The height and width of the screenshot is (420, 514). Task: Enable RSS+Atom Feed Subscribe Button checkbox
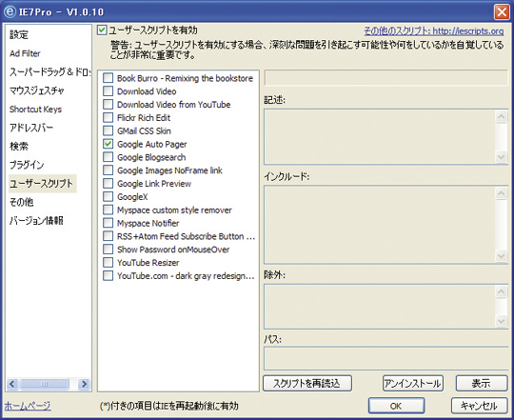point(108,236)
